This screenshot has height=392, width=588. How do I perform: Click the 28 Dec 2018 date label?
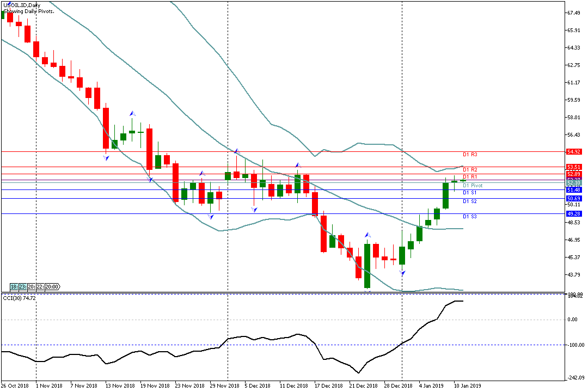pos(398,385)
